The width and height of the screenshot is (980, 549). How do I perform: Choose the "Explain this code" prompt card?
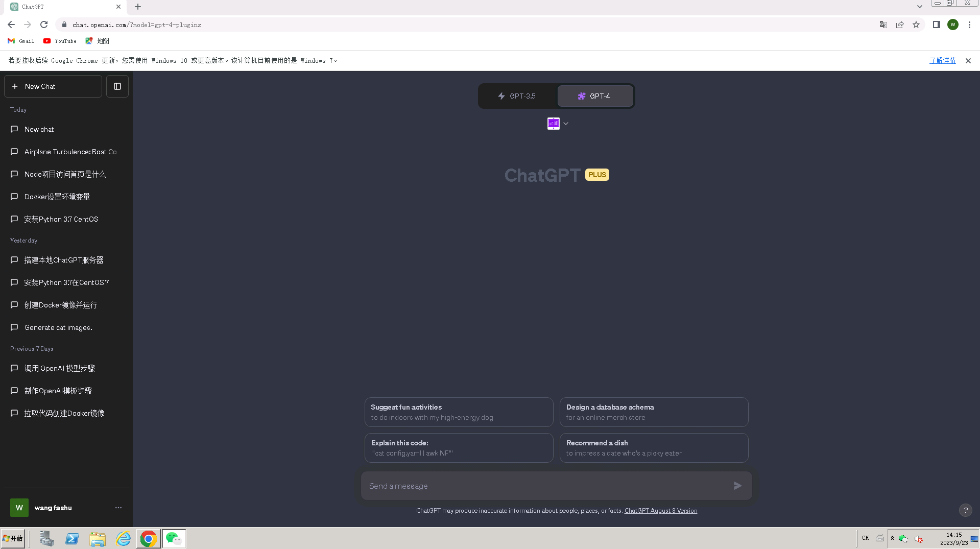459,448
